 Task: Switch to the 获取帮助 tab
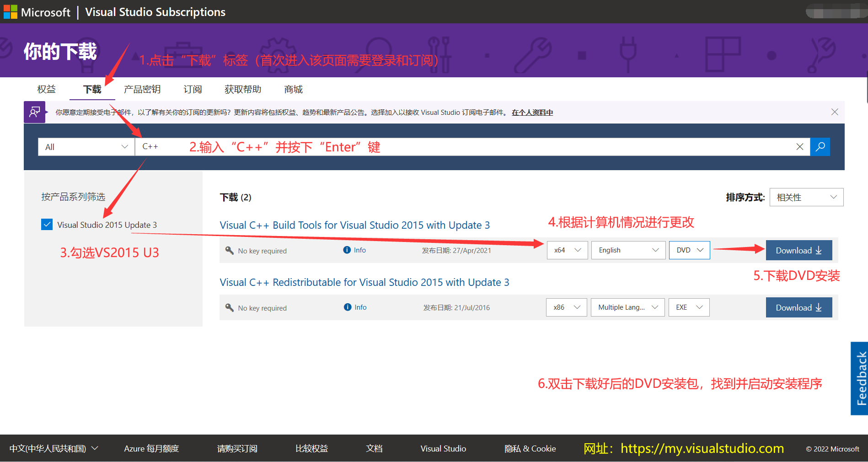click(x=243, y=89)
